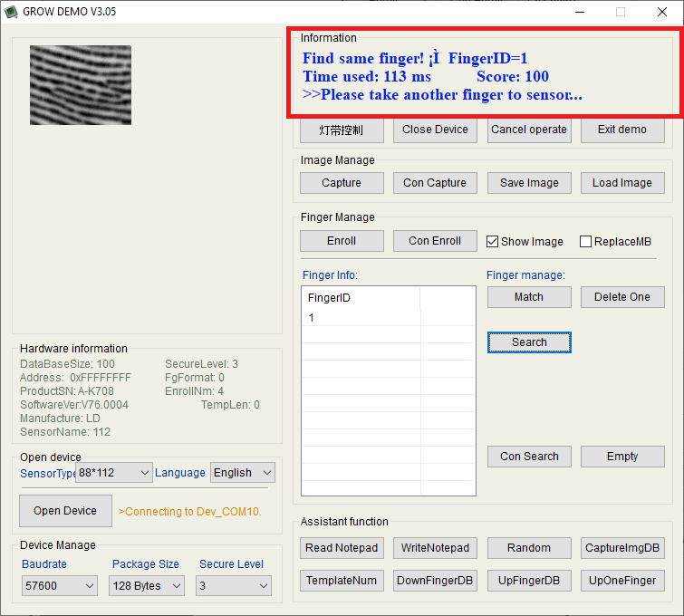
Task: Click the fingerprint image preview
Action: pyautogui.click(x=81, y=85)
